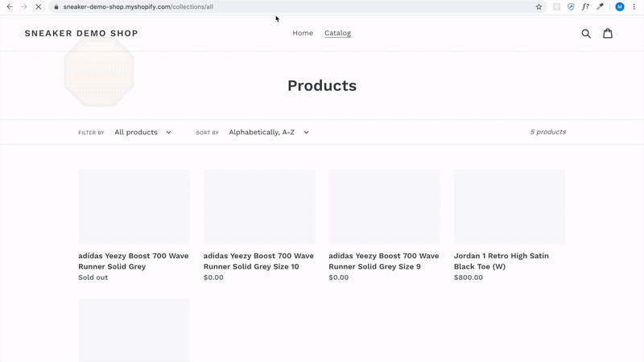The width and height of the screenshot is (644, 362).
Task: Open the browser three-dot menu
Action: (x=634, y=7)
